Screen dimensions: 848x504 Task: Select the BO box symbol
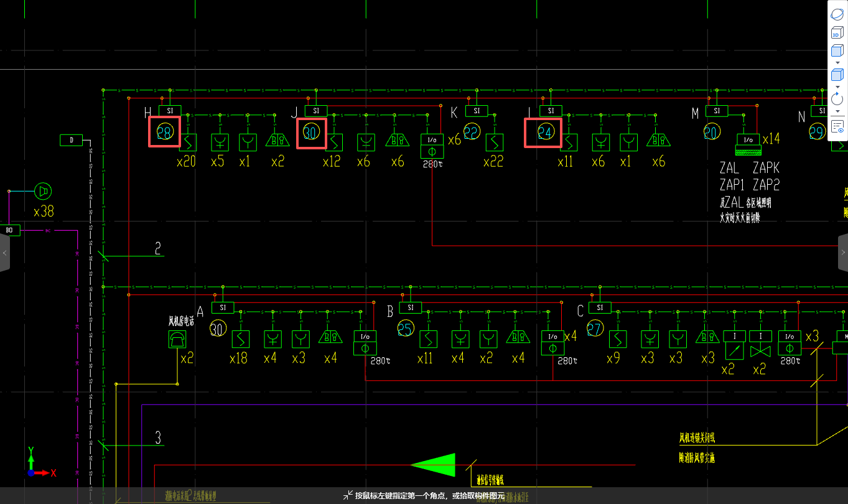tap(10, 230)
